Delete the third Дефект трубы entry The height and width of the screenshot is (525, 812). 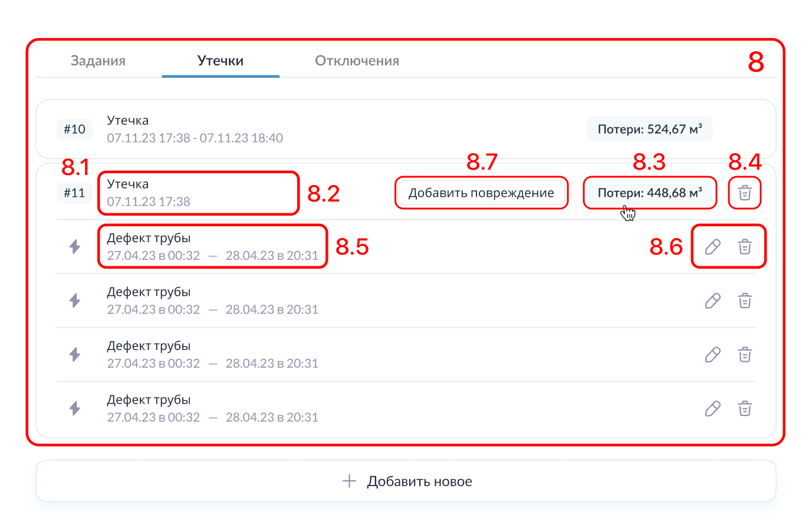pyautogui.click(x=745, y=355)
